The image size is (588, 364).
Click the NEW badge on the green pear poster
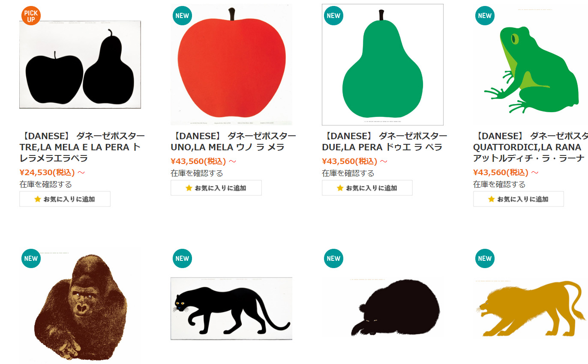pos(333,16)
